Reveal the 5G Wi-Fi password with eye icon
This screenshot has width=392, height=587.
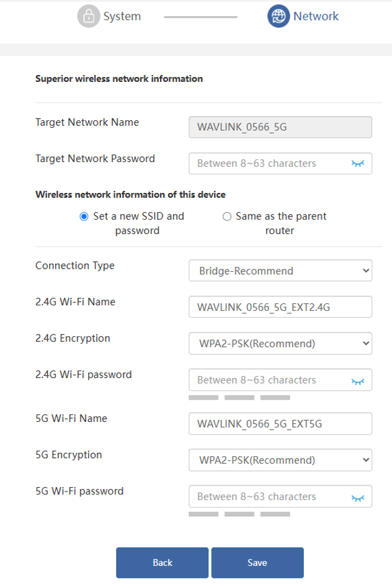coord(358,498)
